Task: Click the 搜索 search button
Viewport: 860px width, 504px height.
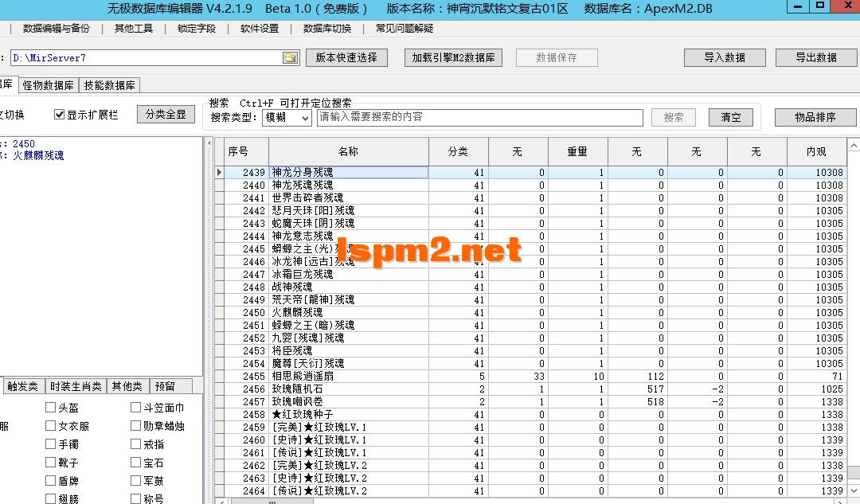Action: (673, 117)
